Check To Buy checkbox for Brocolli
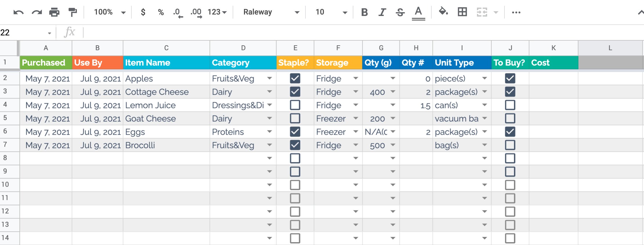 [510, 145]
